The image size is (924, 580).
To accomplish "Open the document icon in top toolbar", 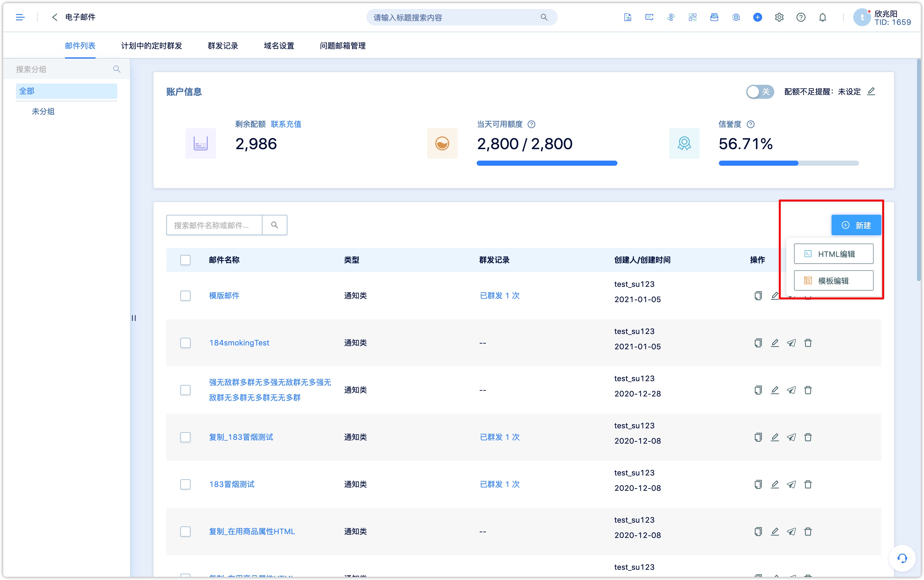I will click(628, 17).
